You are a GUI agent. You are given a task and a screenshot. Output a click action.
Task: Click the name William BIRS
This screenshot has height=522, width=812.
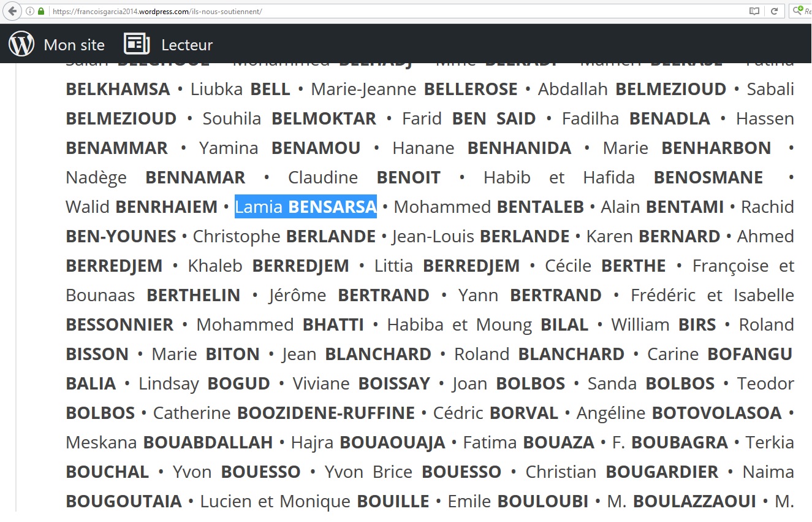(663, 324)
